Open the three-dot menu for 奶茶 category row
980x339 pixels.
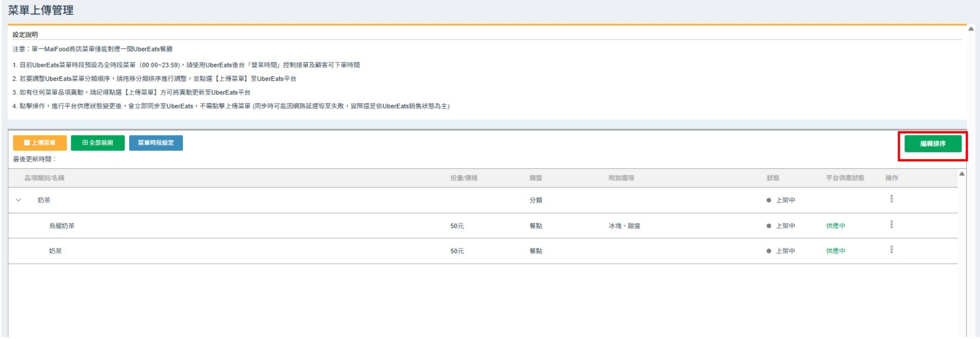[x=891, y=199]
